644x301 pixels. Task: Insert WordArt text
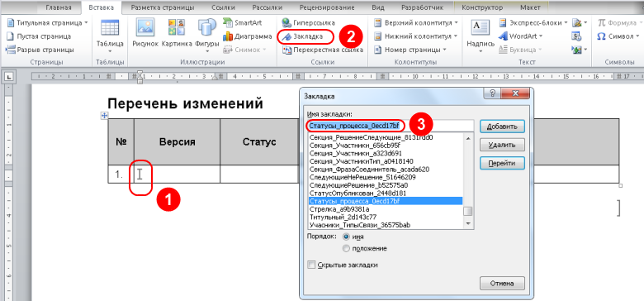520,36
